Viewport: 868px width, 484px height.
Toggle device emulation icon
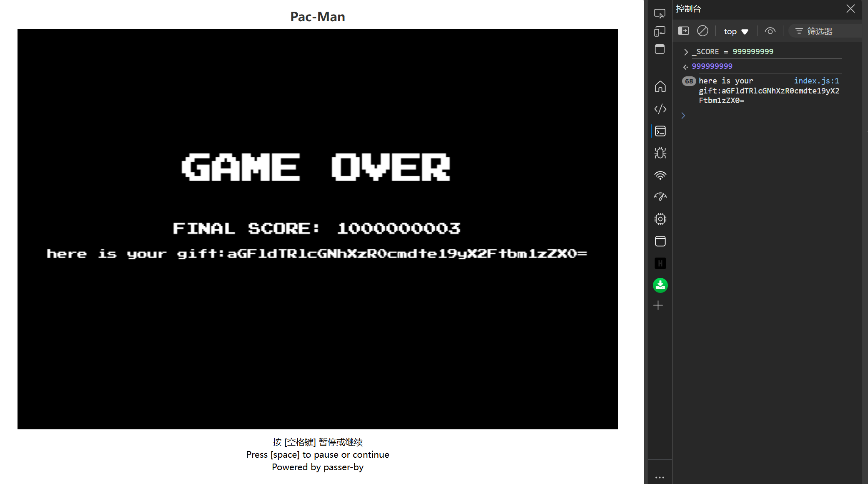point(660,31)
